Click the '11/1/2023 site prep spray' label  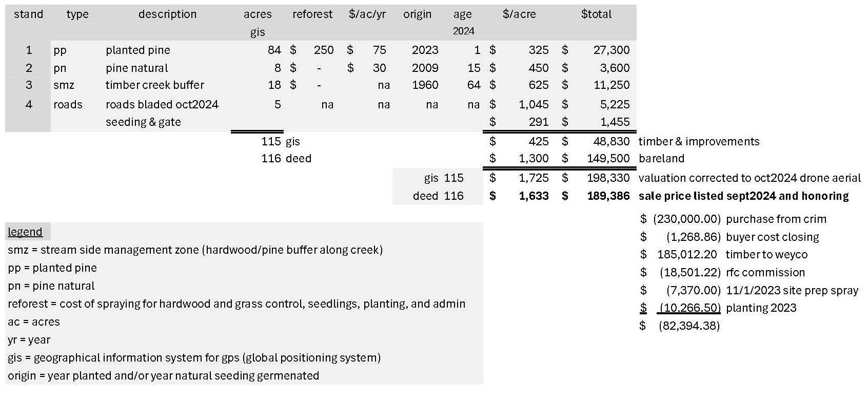(792, 291)
